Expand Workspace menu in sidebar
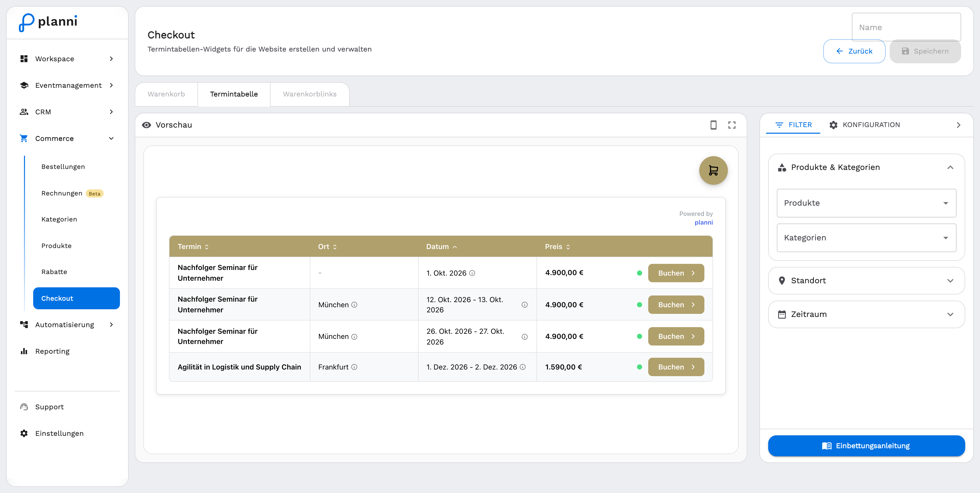Image resolution: width=980 pixels, height=493 pixels. tap(67, 59)
